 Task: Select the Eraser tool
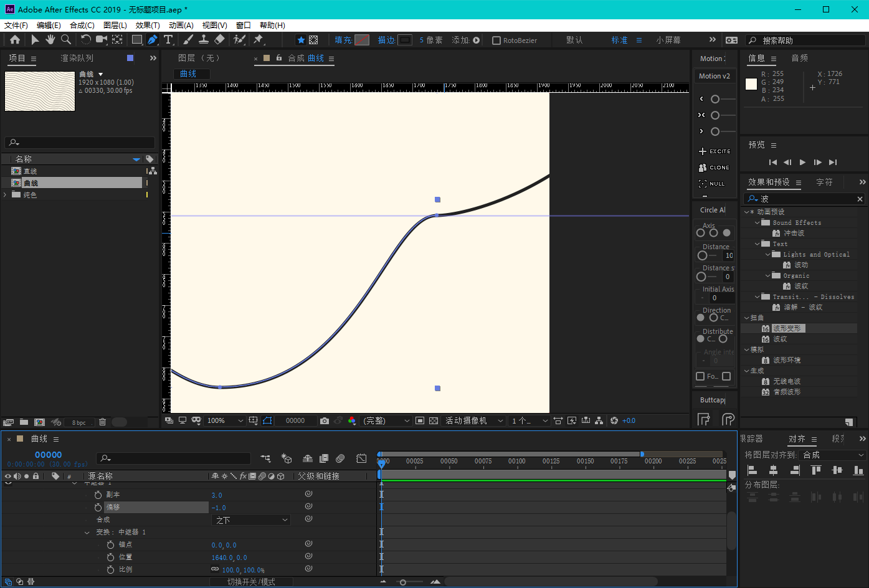coord(219,40)
